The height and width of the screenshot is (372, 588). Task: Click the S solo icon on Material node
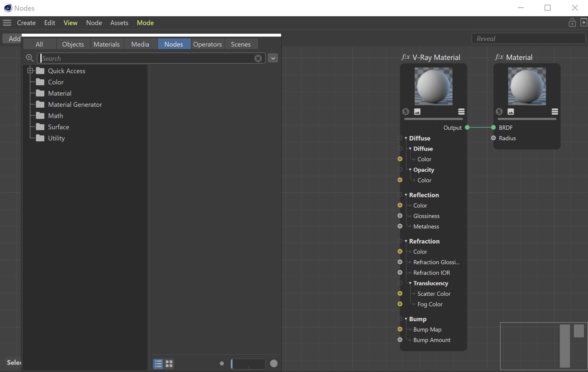tap(499, 112)
